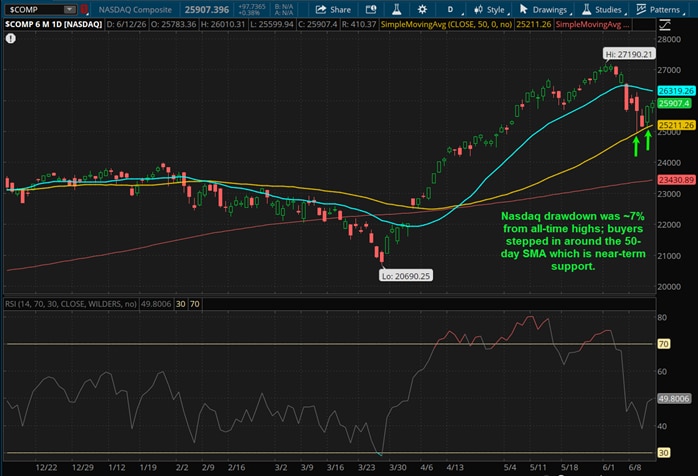Click the green drawdown annotation text
The height and width of the screenshot is (476, 698).
573,241
